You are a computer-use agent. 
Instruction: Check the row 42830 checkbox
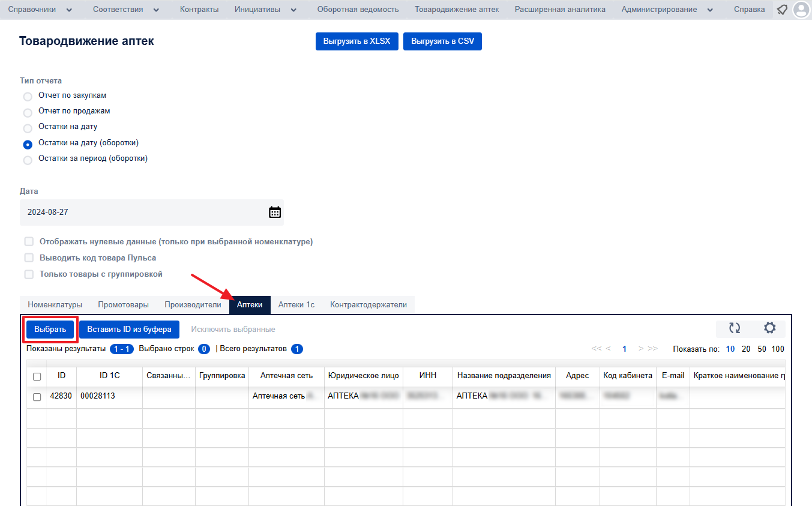point(37,397)
